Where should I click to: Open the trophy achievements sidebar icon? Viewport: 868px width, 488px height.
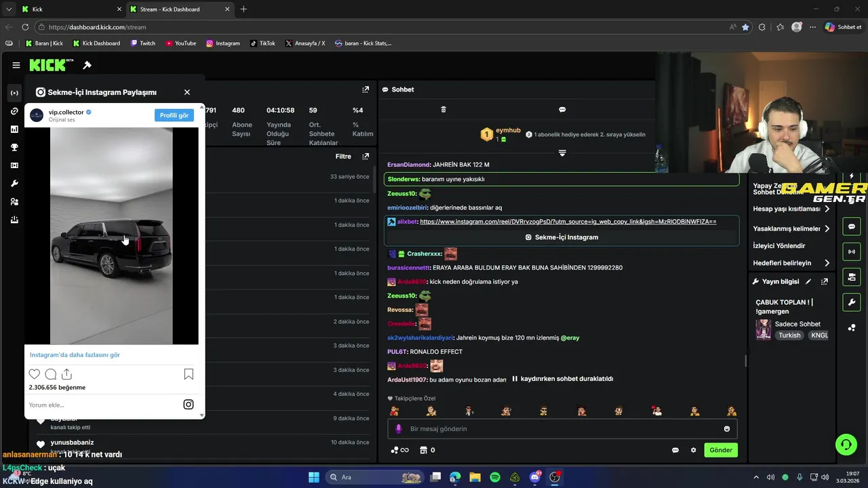pos(14,147)
